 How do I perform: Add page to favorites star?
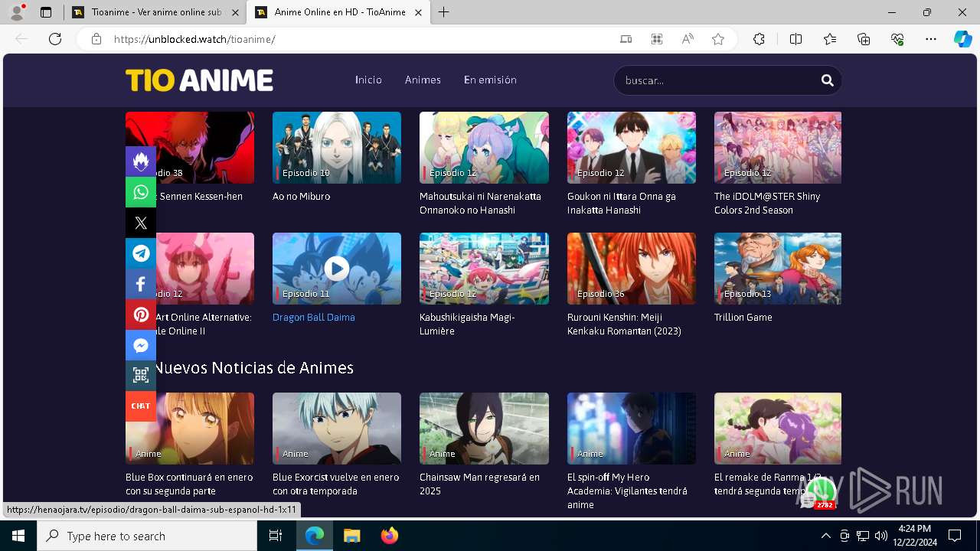[718, 39]
